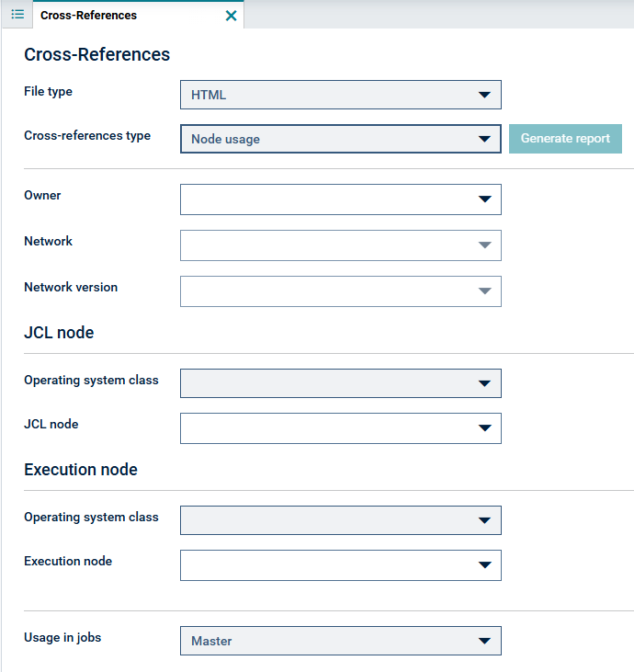Click the Cross-references type label
Viewport: 634px width, 672px height.
87,136
